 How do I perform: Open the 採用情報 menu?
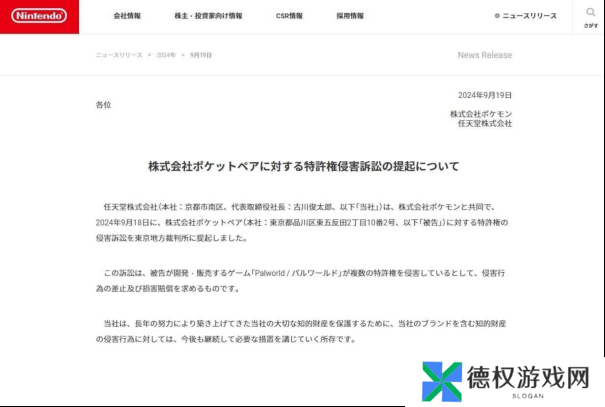pos(350,16)
